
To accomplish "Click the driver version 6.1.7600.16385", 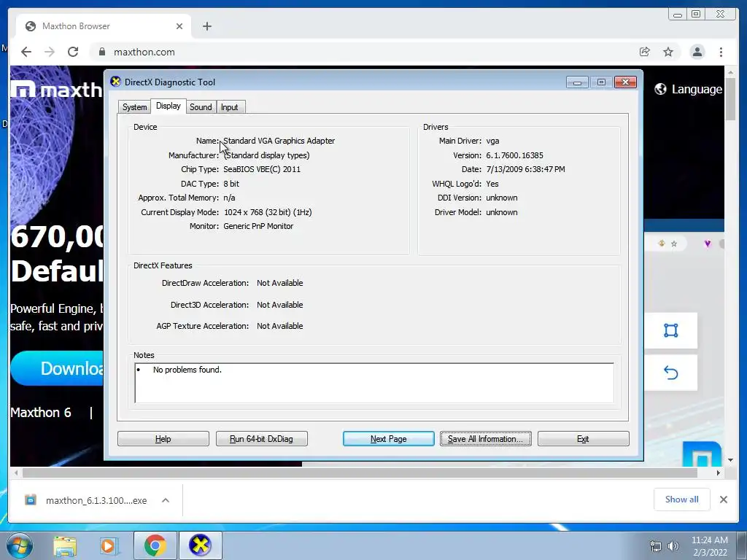I will coord(514,155).
